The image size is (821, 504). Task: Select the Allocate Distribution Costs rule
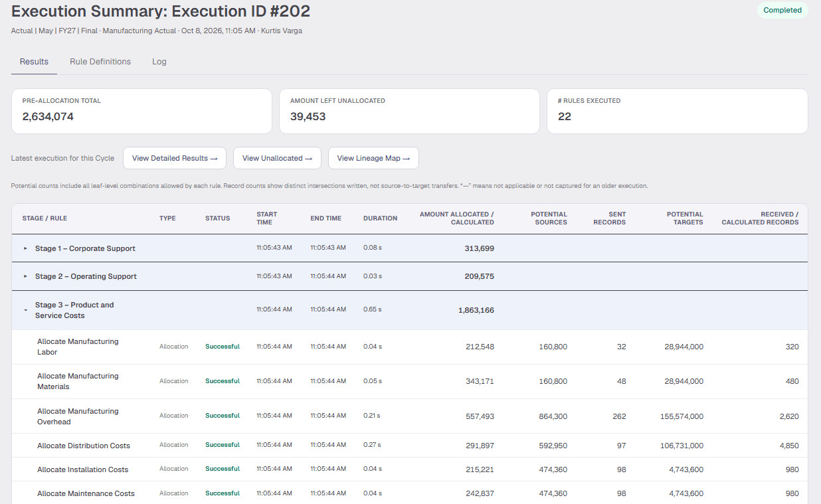(x=84, y=446)
